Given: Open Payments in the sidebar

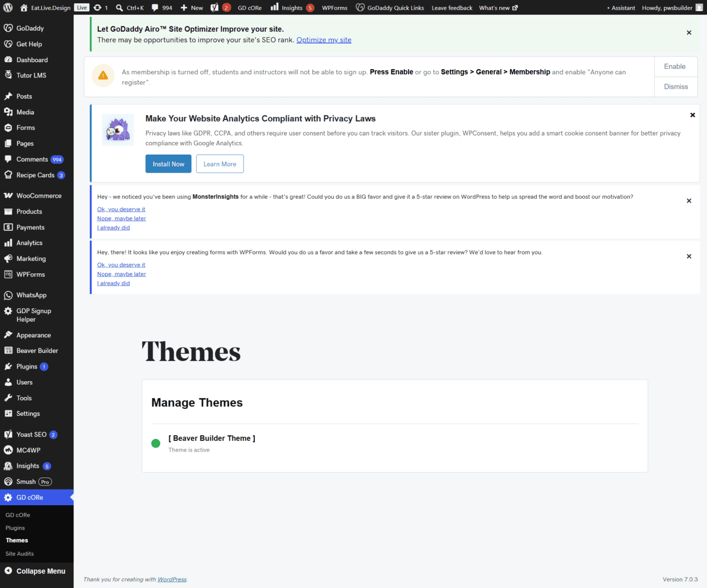Looking at the screenshot, I should 36,228.
